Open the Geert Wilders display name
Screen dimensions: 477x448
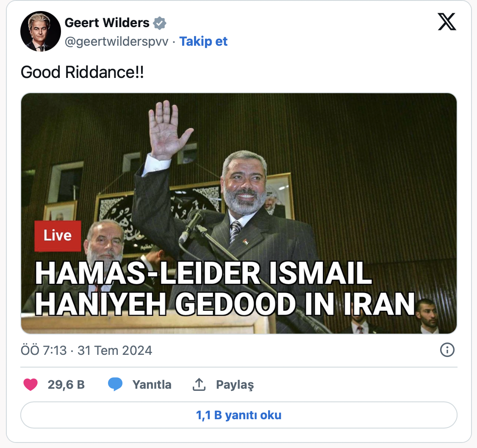(107, 23)
